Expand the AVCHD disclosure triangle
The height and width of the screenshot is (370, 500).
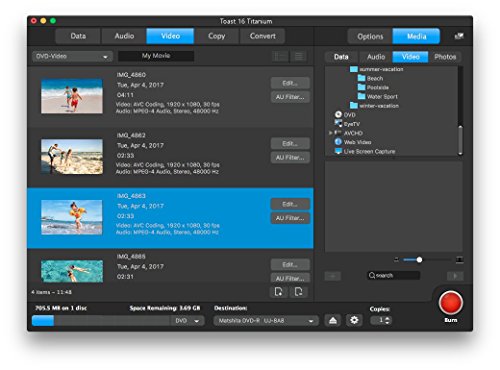(x=330, y=133)
